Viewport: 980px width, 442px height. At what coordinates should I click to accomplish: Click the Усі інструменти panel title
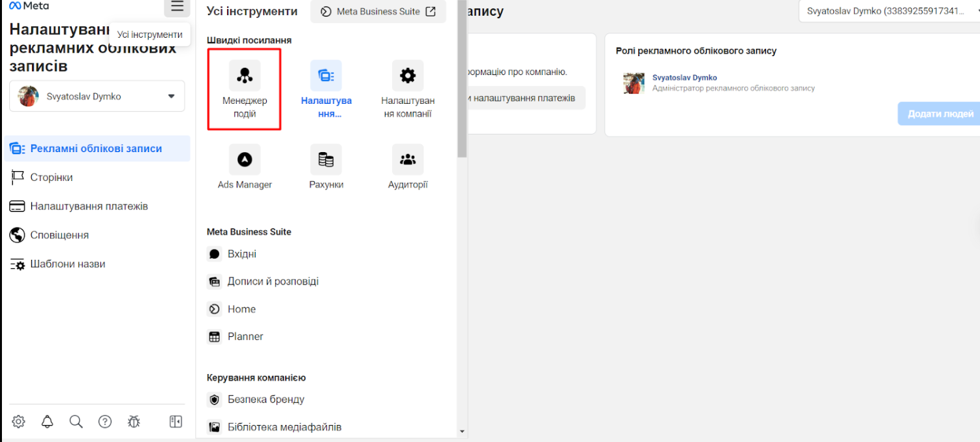252,11
